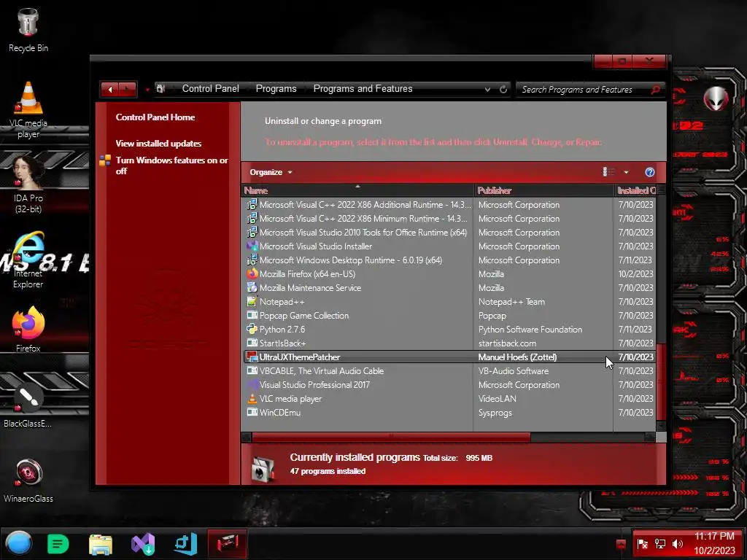
Task: Select Popcap Game Collection entry
Action: pos(449,315)
